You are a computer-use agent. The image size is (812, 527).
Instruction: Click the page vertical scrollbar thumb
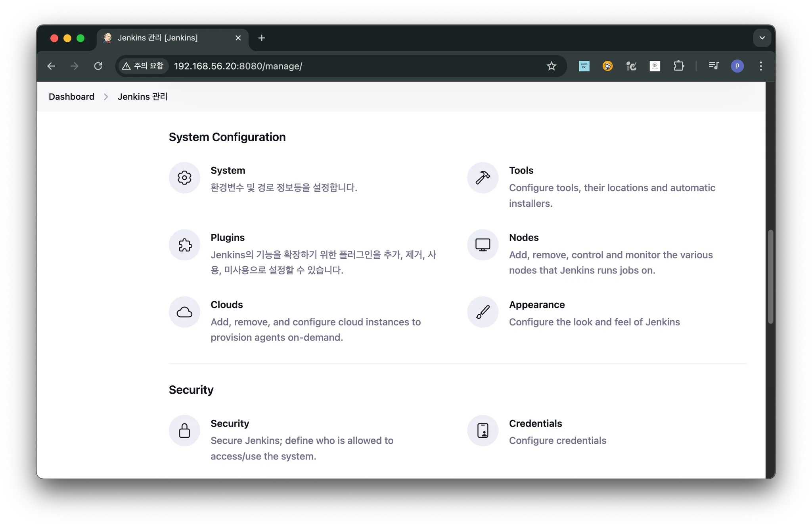click(770, 277)
